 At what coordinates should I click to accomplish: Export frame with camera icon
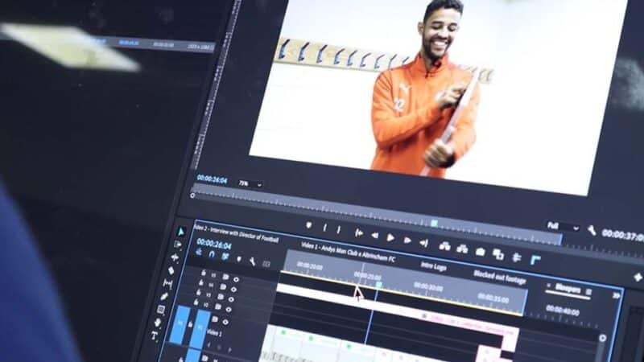[x=480, y=252]
